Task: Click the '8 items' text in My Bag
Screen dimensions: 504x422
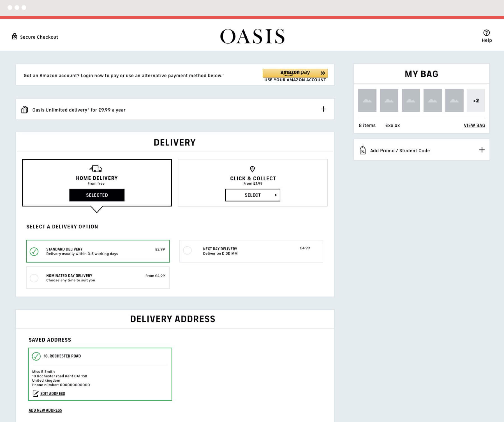Action: 367,125
